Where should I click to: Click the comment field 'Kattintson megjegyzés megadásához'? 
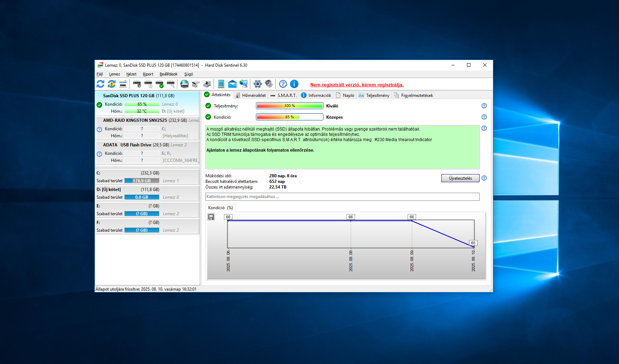(342, 197)
